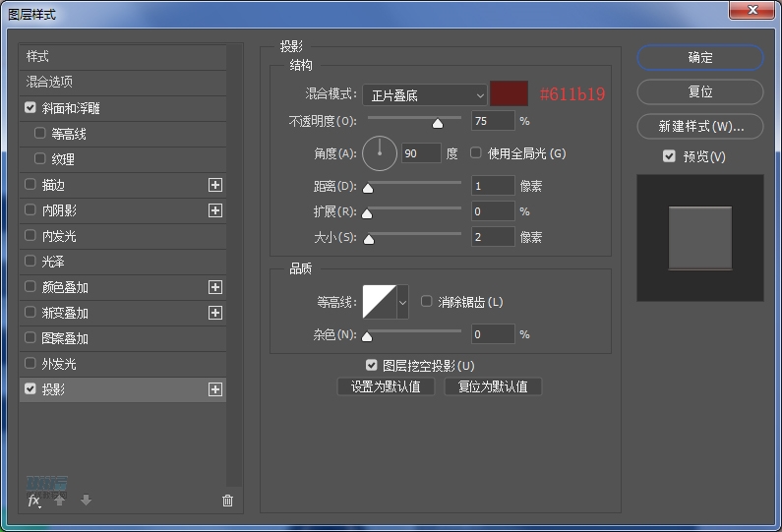Click the move effect down arrow icon
This screenshot has width=782, height=532.
coord(86,501)
